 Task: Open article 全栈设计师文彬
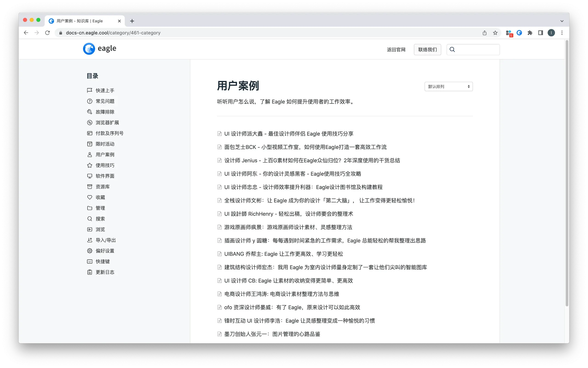pyautogui.click(x=319, y=201)
